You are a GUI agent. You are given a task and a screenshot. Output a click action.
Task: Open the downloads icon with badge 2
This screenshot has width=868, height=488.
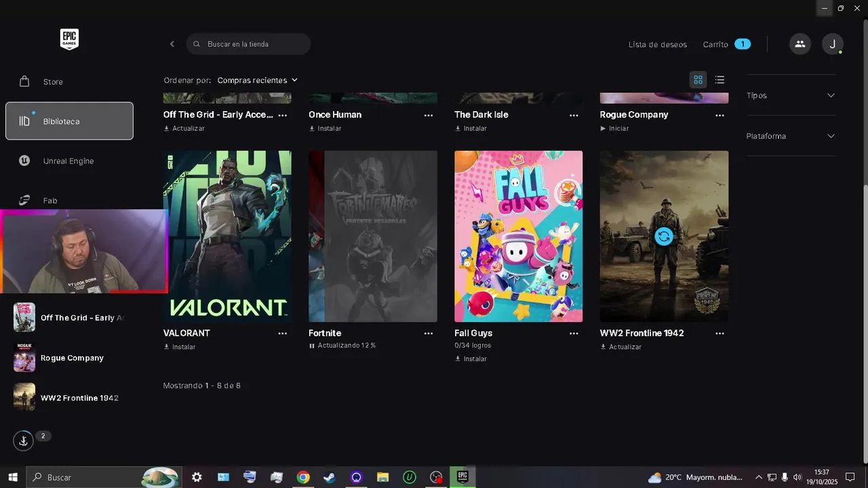23,441
